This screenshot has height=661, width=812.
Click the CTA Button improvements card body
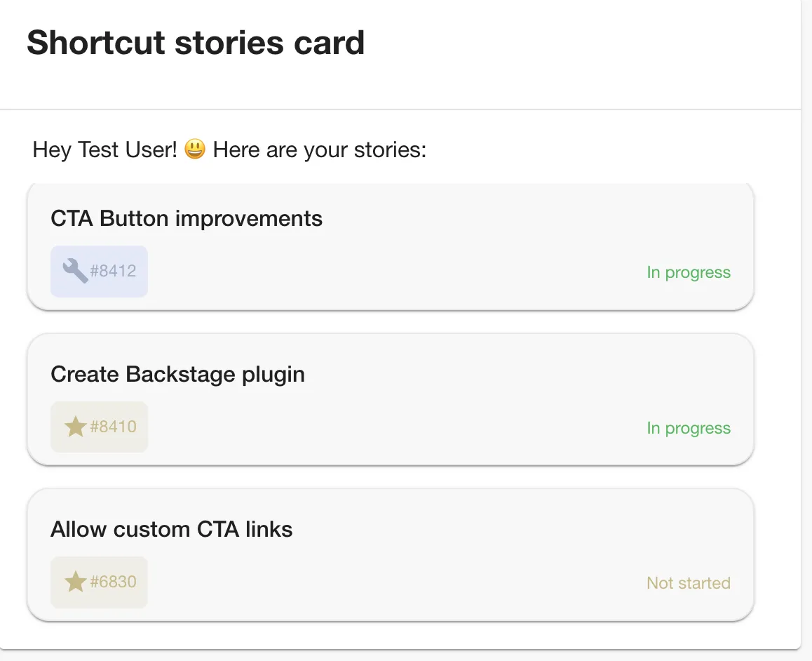click(390, 246)
